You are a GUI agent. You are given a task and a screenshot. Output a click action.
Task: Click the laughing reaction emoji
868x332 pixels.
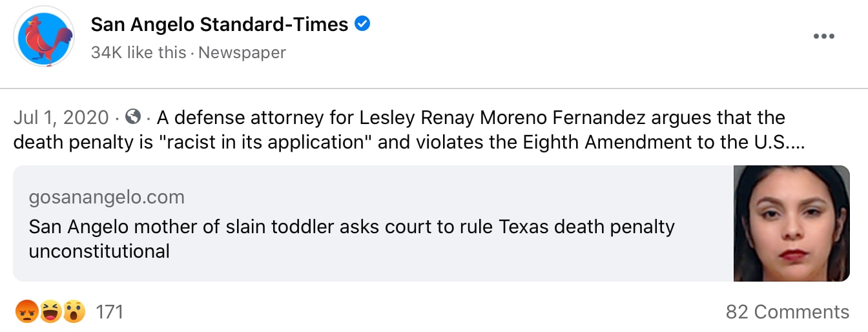point(50,313)
